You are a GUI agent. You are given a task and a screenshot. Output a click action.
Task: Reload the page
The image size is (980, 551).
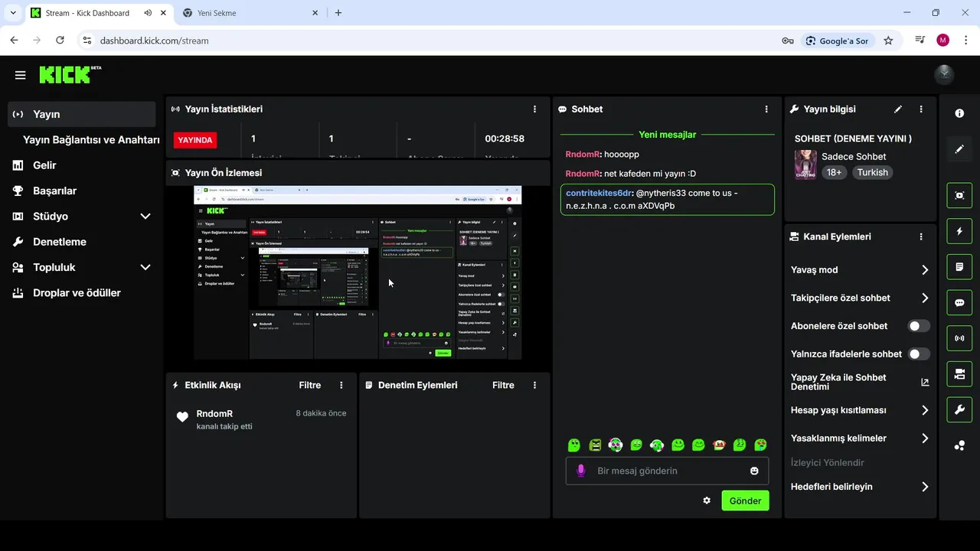[x=60, y=41]
